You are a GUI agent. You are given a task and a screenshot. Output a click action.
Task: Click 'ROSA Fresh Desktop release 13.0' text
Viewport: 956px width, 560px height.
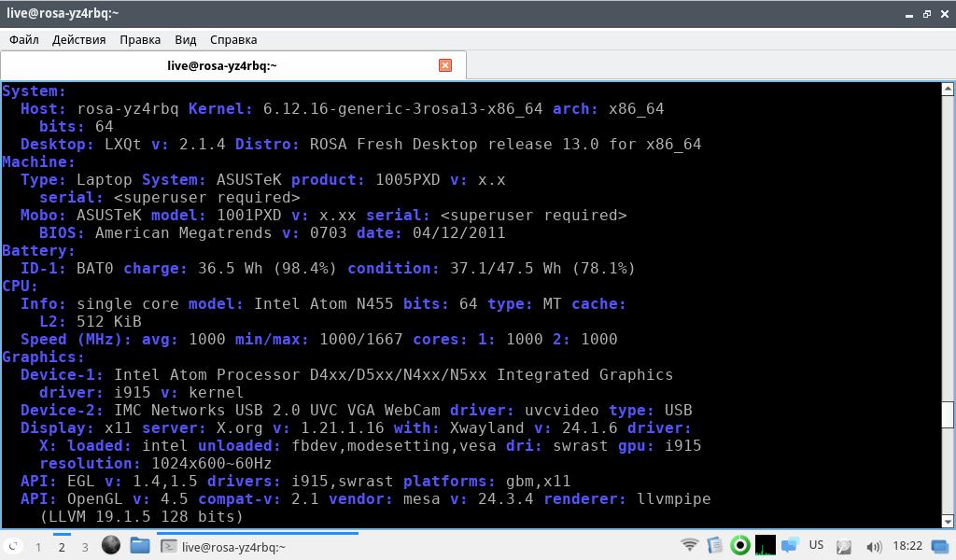coord(454,144)
